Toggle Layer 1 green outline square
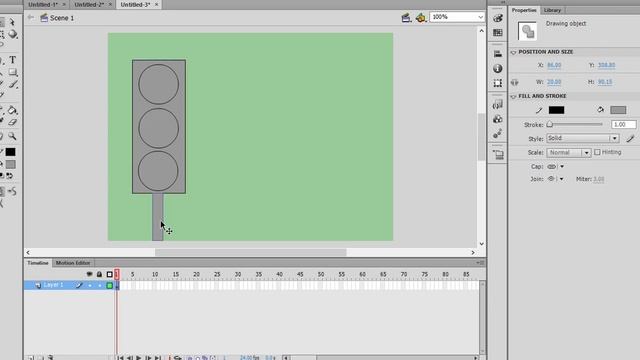The image size is (640, 360). coord(109,286)
